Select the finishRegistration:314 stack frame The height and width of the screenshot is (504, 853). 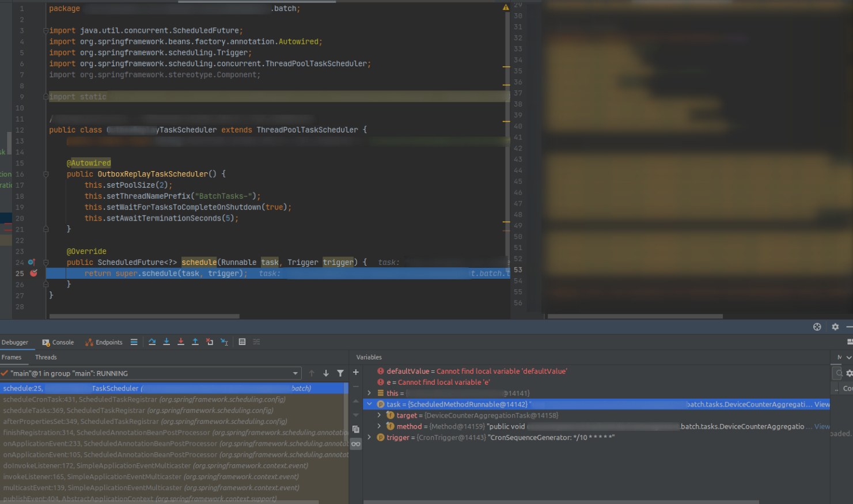(x=173, y=432)
